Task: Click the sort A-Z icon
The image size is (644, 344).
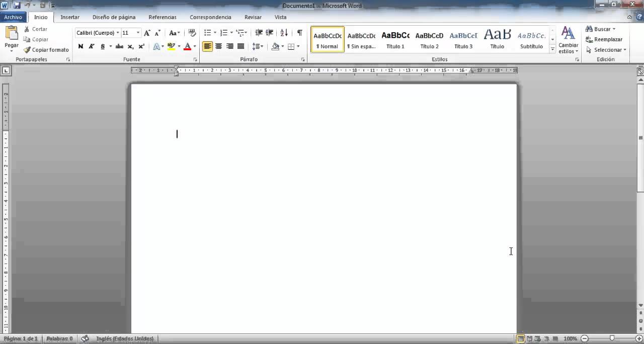Action: pos(284,33)
